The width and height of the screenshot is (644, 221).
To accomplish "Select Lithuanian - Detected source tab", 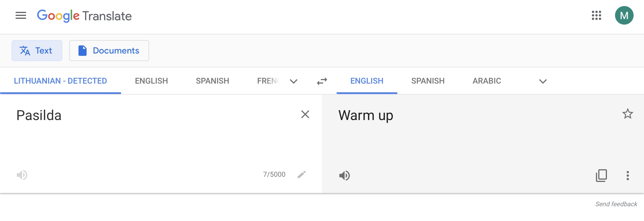I will point(61,81).
